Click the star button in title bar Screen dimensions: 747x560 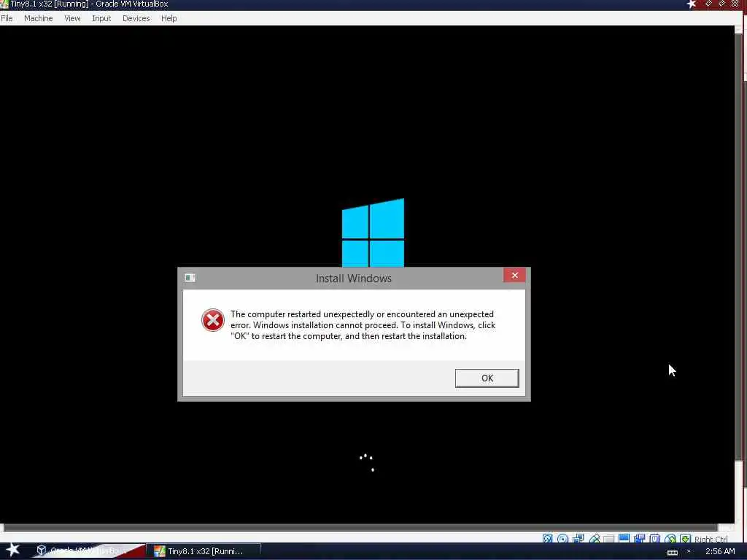tap(692, 4)
